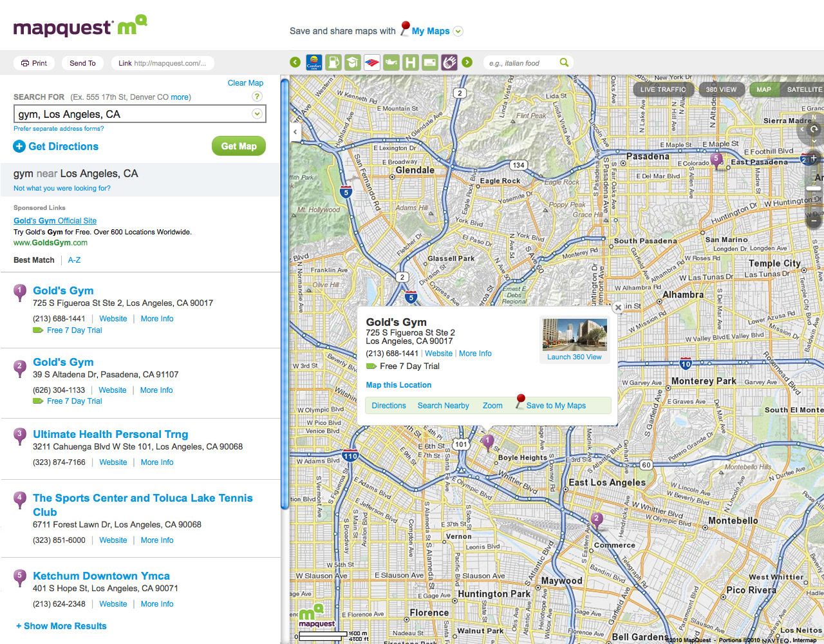Viewport: 824px width, 644px height.
Task: Go to next category icons with right arrow
Action: click(467, 62)
